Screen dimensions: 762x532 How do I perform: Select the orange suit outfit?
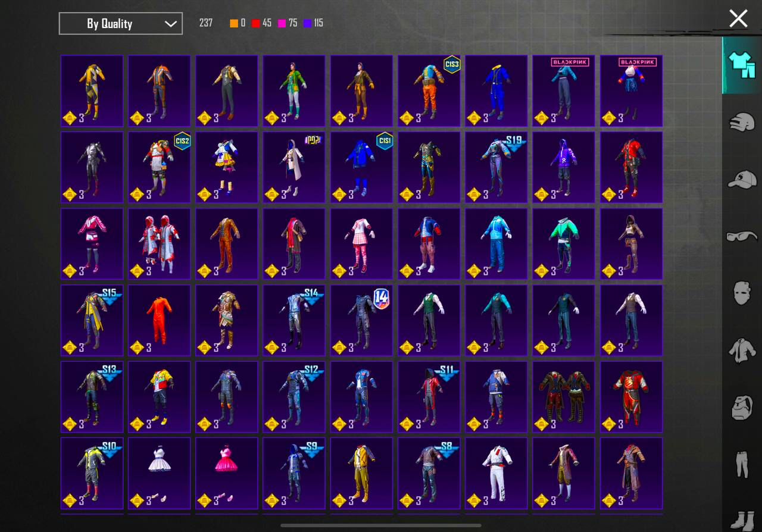click(x=227, y=244)
